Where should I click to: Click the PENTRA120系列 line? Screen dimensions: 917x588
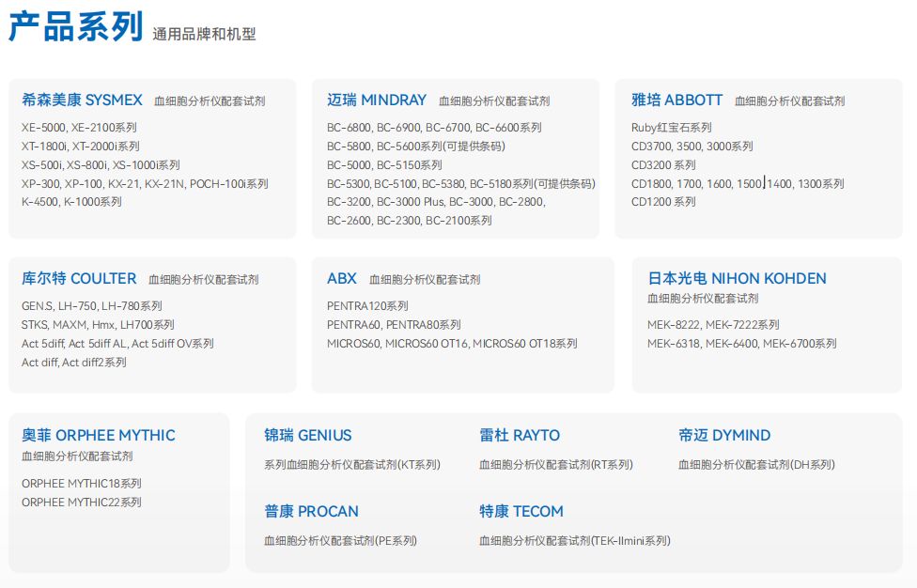(367, 305)
